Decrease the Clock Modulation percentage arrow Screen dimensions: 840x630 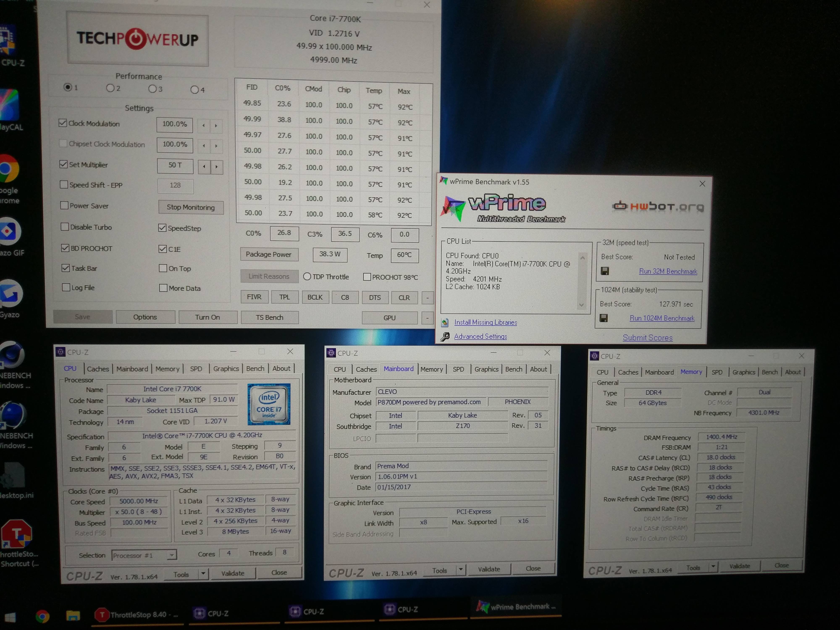(203, 125)
